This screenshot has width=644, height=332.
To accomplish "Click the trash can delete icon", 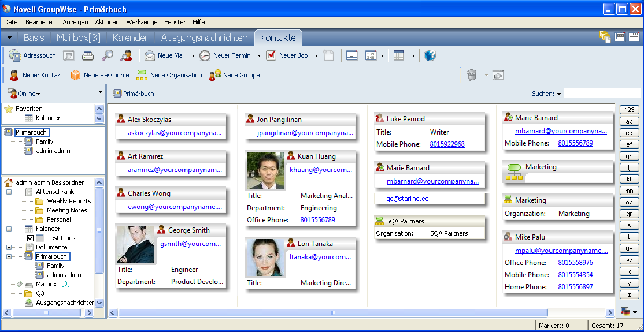I will (x=472, y=75).
